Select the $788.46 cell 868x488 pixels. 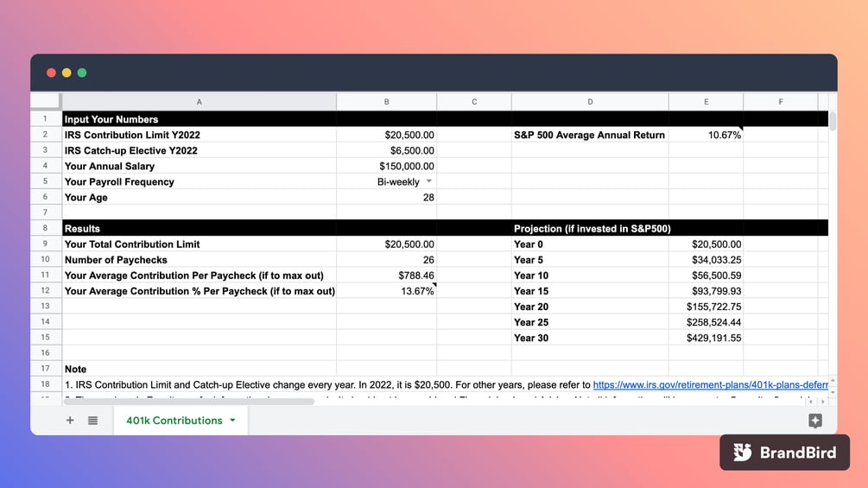(x=386, y=275)
